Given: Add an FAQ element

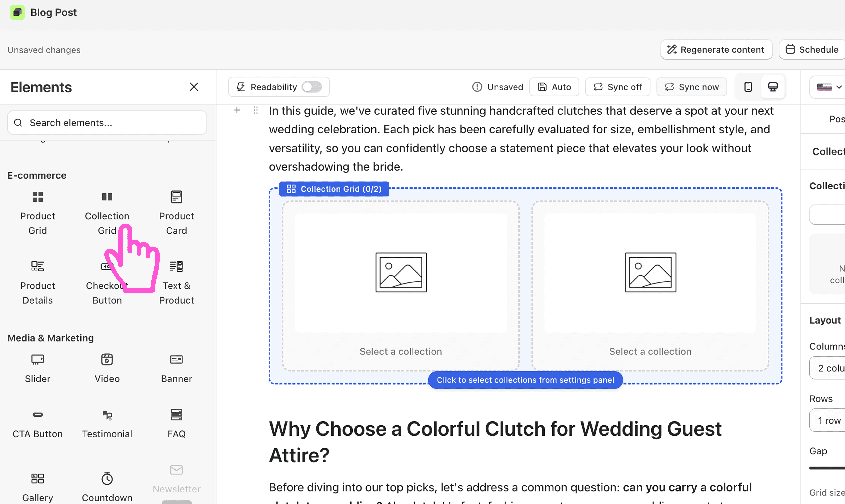Looking at the screenshot, I should (x=176, y=424).
